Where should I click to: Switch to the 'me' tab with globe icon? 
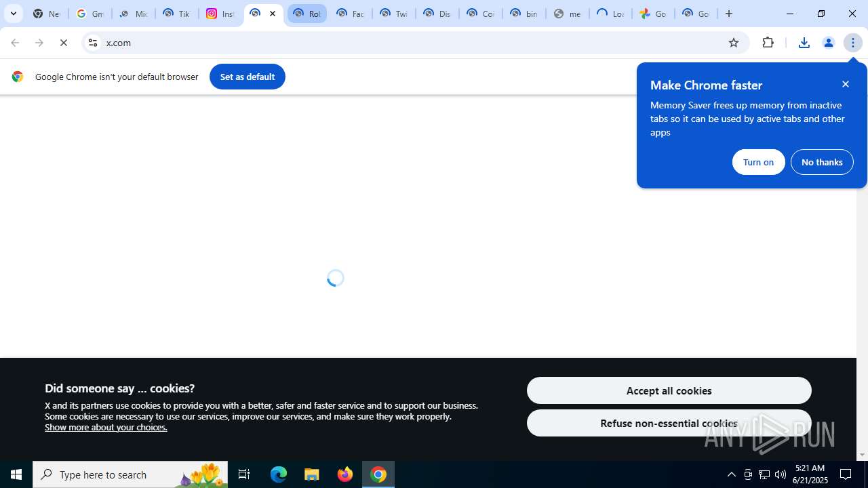point(567,14)
